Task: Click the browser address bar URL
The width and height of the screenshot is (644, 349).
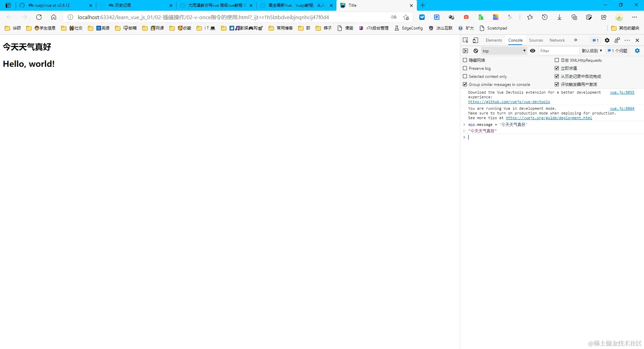Action: [x=203, y=17]
